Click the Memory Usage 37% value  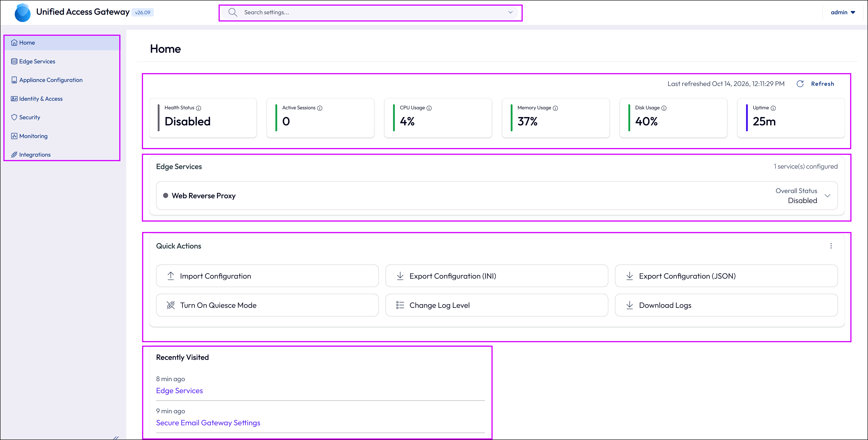(x=527, y=121)
